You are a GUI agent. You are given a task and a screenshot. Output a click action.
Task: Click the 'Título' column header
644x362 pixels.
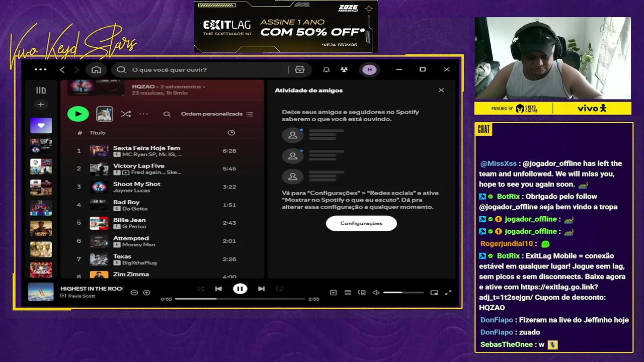point(98,133)
